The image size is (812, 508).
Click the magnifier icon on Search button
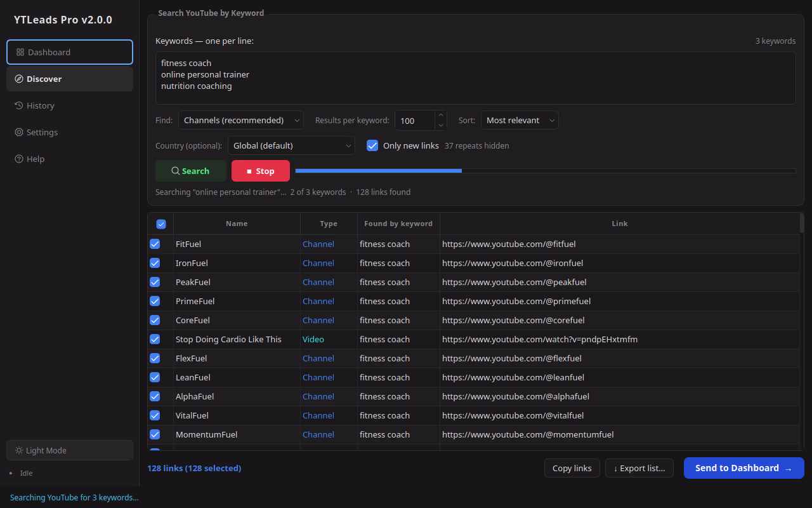coord(176,171)
